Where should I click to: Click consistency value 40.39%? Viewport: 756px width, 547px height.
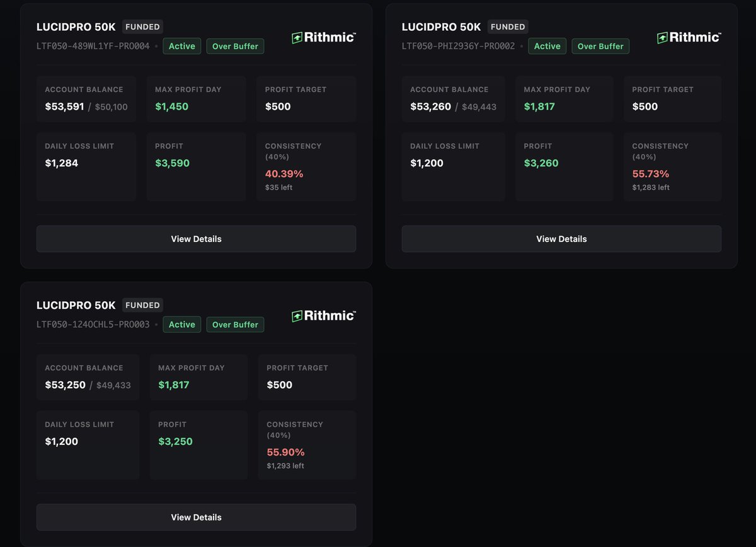[x=284, y=174]
